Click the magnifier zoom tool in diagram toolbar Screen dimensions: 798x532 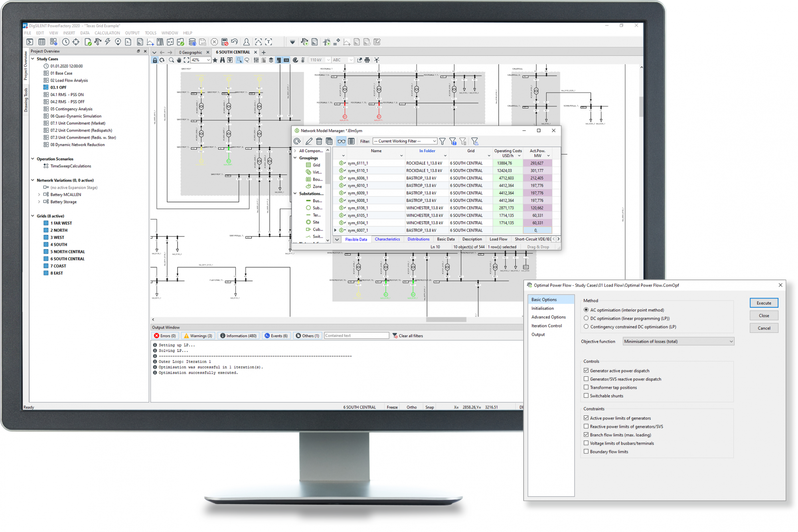171,60
